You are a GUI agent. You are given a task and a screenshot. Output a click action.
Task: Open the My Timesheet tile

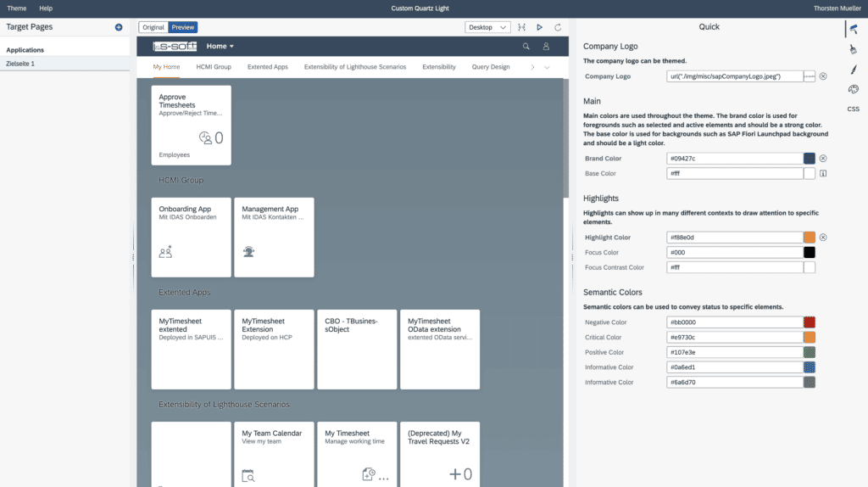coord(357,454)
